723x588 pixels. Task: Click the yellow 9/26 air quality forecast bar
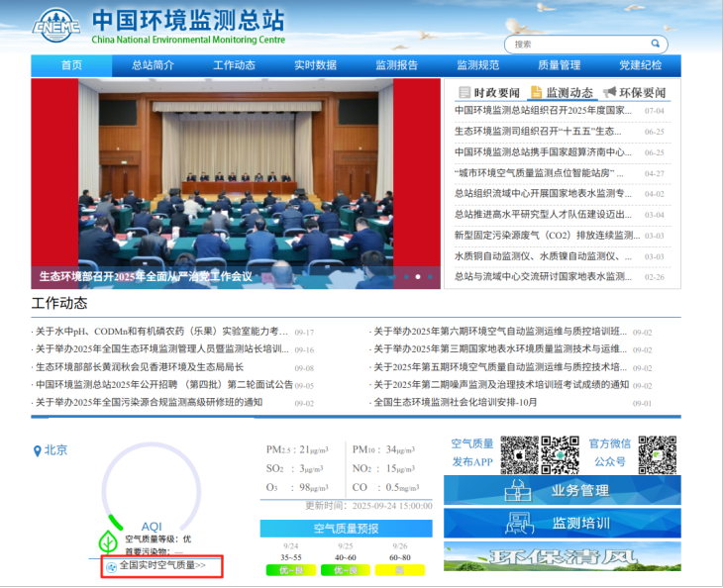(399, 569)
